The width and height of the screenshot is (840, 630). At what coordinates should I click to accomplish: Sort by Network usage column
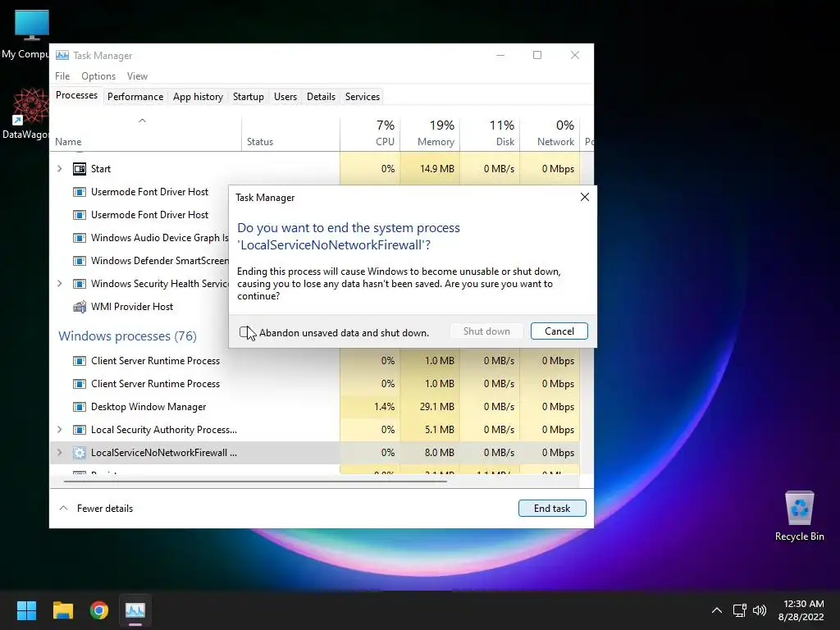tap(550, 133)
